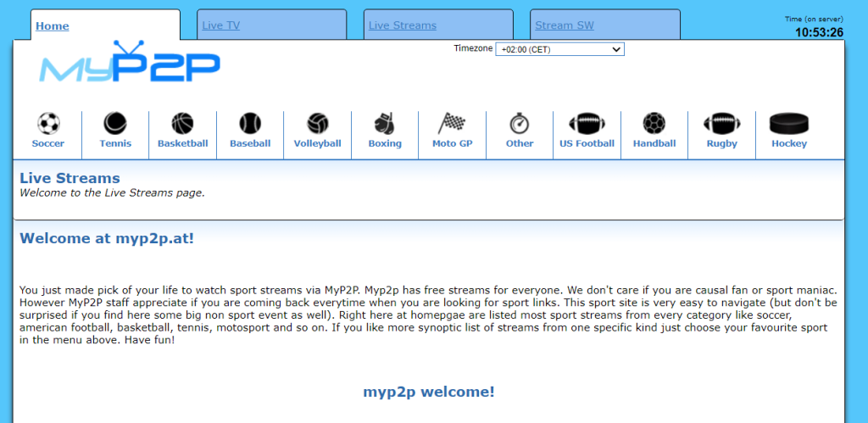Click the soccer ball icon

click(x=48, y=124)
